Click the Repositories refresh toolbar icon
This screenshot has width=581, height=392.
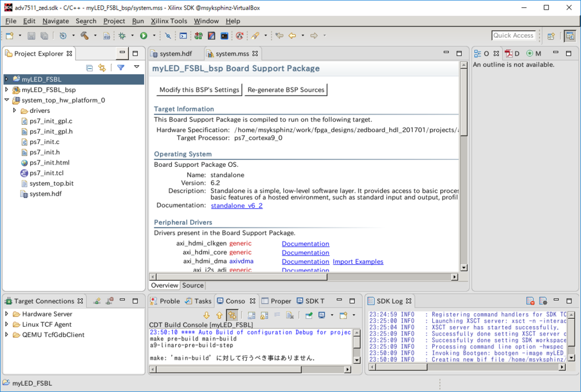coord(240,36)
